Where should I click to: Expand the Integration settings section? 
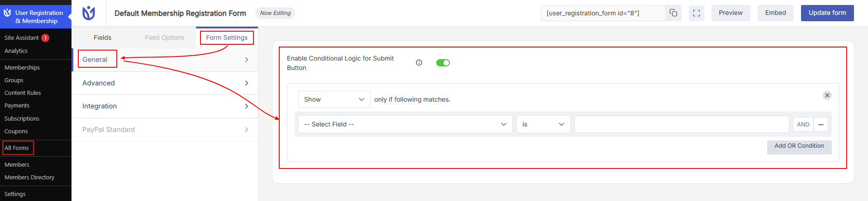pos(165,106)
